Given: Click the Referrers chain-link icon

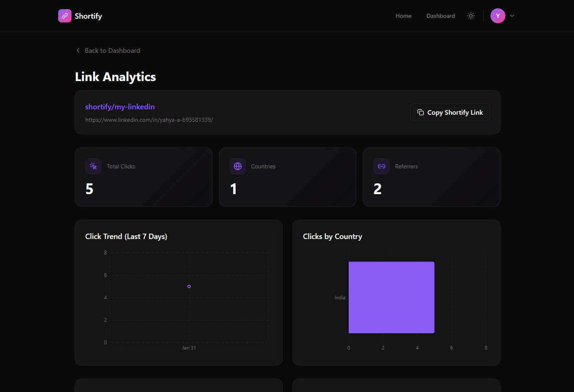Looking at the screenshot, I should tap(381, 166).
